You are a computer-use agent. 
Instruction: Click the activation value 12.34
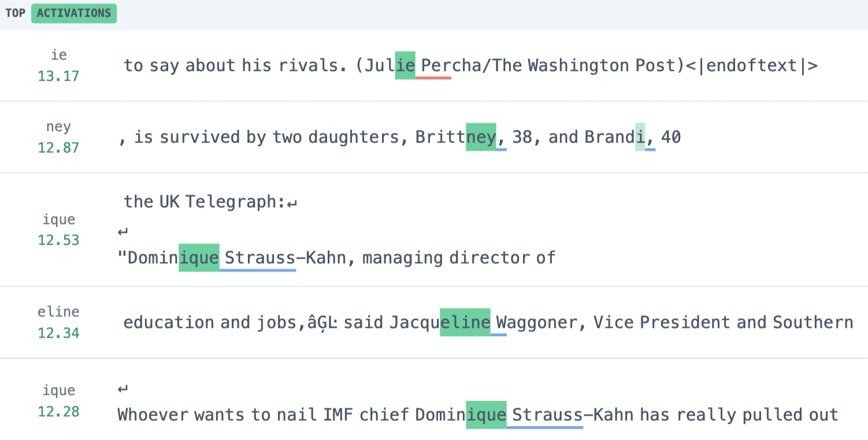pyautogui.click(x=58, y=333)
